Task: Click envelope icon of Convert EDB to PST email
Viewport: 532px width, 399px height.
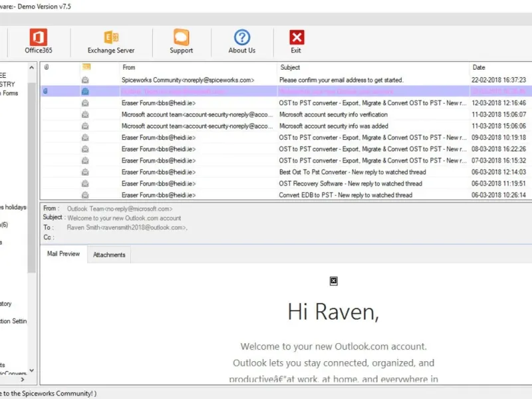Action: pyautogui.click(x=85, y=195)
